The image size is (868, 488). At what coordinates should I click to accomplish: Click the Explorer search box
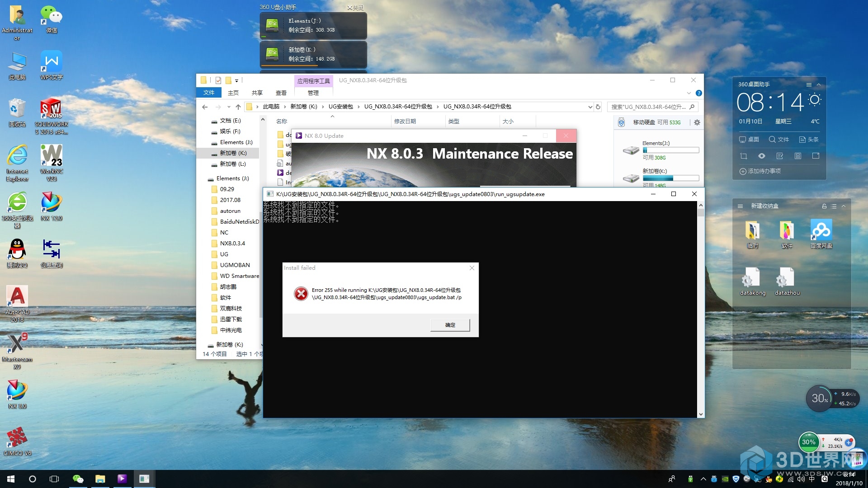[652, 107]
